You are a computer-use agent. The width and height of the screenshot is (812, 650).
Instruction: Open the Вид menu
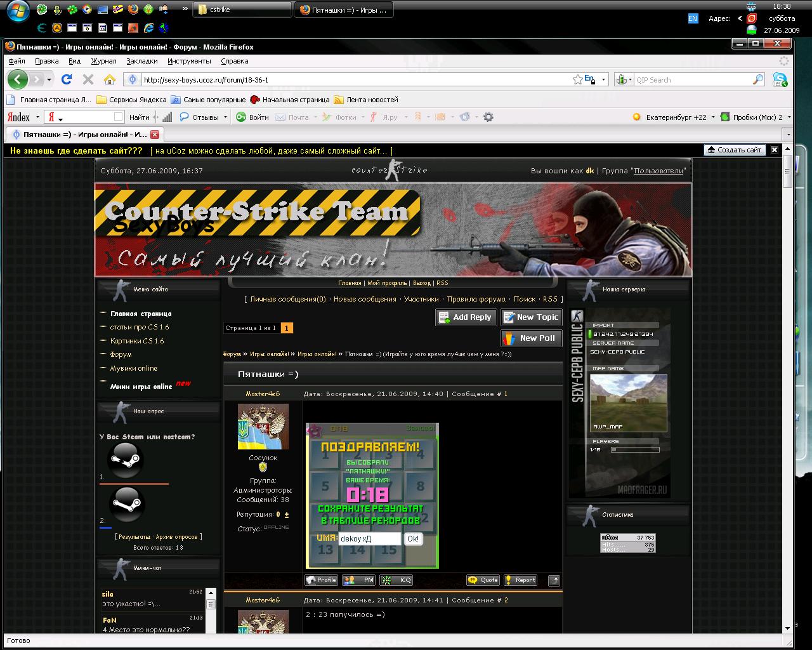point(75,61)
